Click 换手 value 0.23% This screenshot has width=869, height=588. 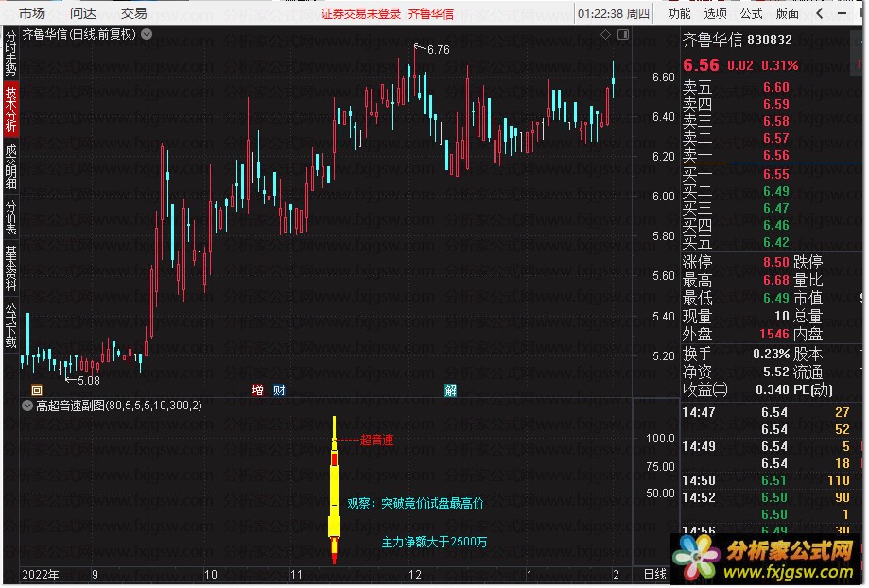[771, 354]
